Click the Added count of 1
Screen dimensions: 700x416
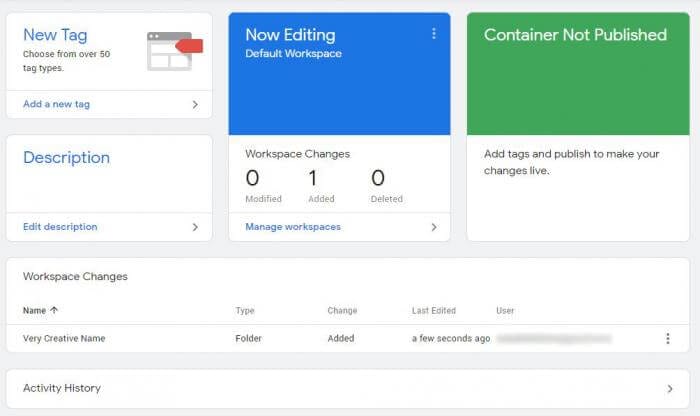click(x=313, y=178)
